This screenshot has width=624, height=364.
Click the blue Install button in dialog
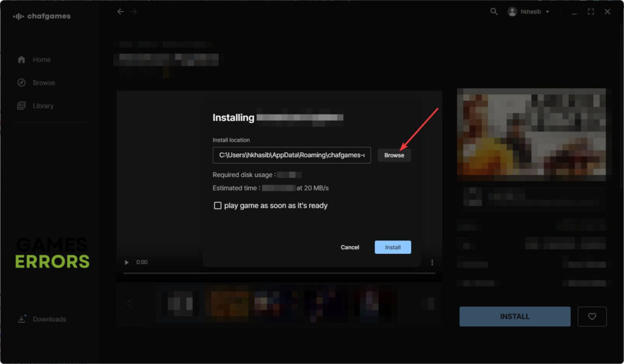click(x=392, y=247)
